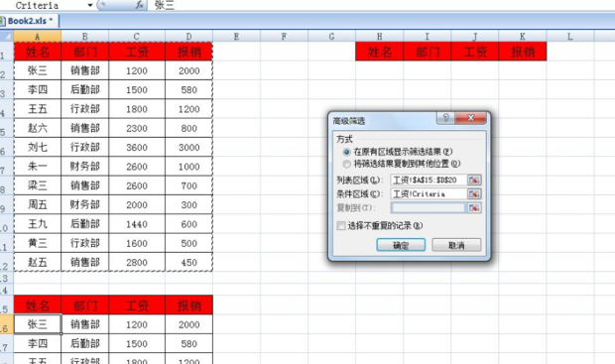The height and width of the screenshot is (364, 615).
Task: Click 财务部 cell in 朱一 row
Action: (85, 167)
